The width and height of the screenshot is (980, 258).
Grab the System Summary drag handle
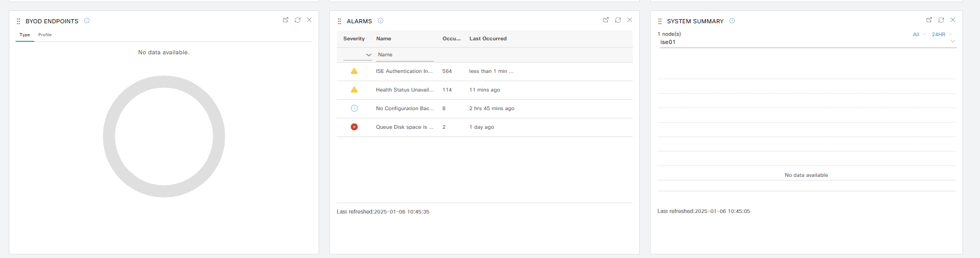click(x=660, y=21)
